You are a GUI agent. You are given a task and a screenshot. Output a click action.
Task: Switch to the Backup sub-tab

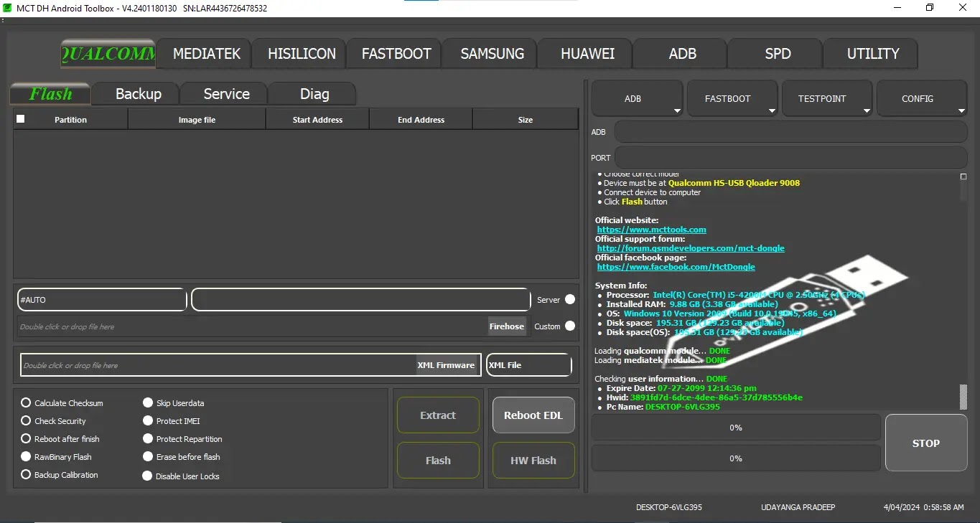pos(138,94)
